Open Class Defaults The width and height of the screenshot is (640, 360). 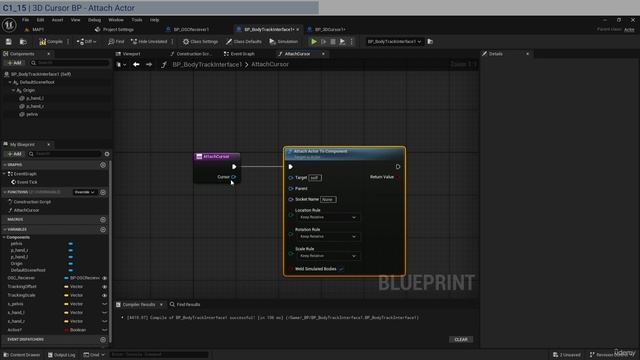tap(244, 42)
